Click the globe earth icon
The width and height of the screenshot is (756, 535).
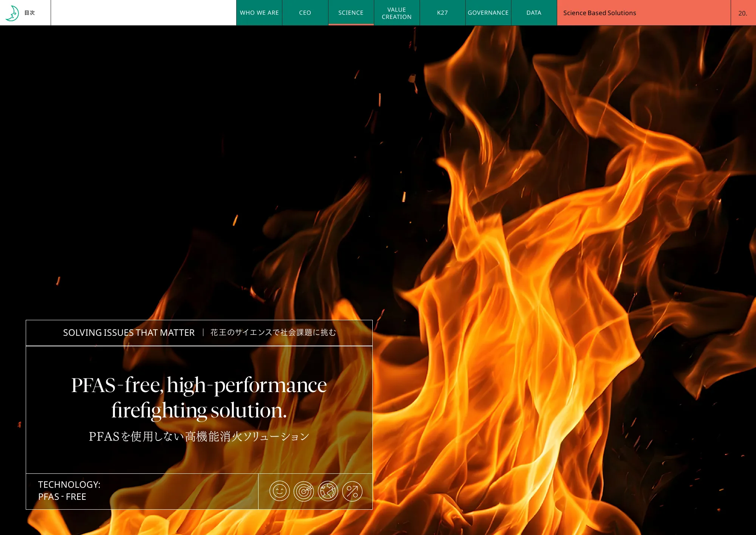tap(328, 491)
